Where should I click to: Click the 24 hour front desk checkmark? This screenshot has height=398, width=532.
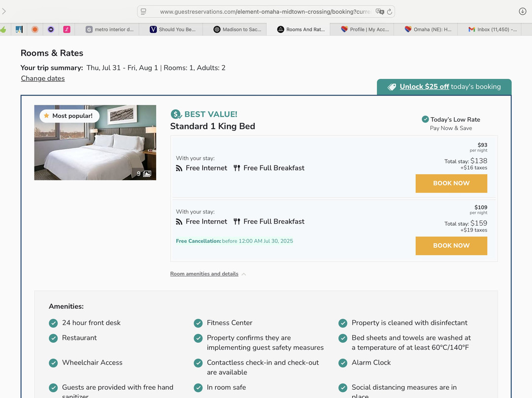pos(53,323)
